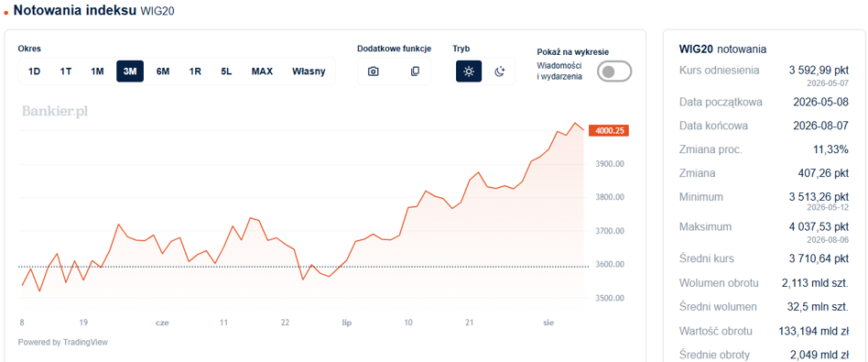Screen dimensions: 868x362
Task: Click the 4000.25 current price label
Action: [x=610, y=131]
